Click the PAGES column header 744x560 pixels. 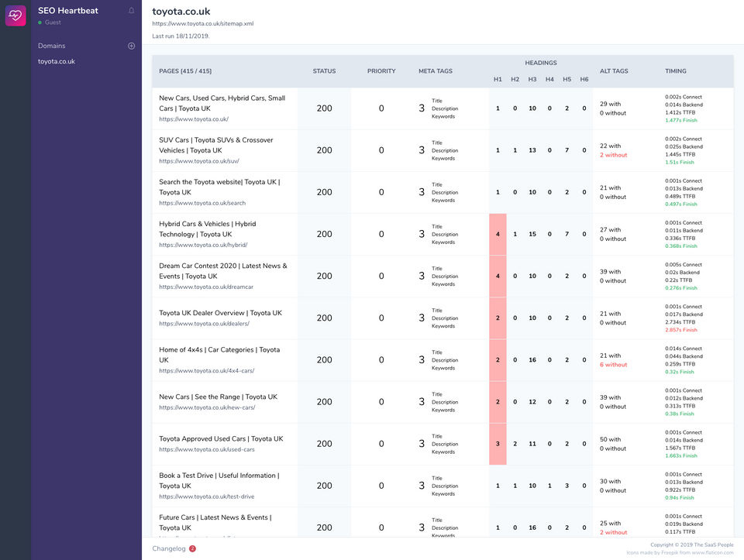(185, 71)
